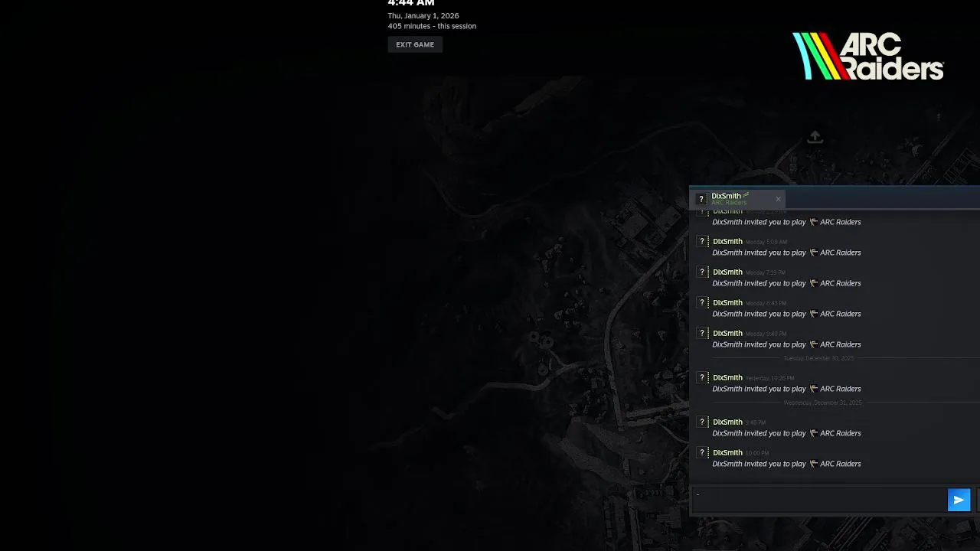Close the DixSmith chat tab
980x551 pixels.
click(778, 199)
